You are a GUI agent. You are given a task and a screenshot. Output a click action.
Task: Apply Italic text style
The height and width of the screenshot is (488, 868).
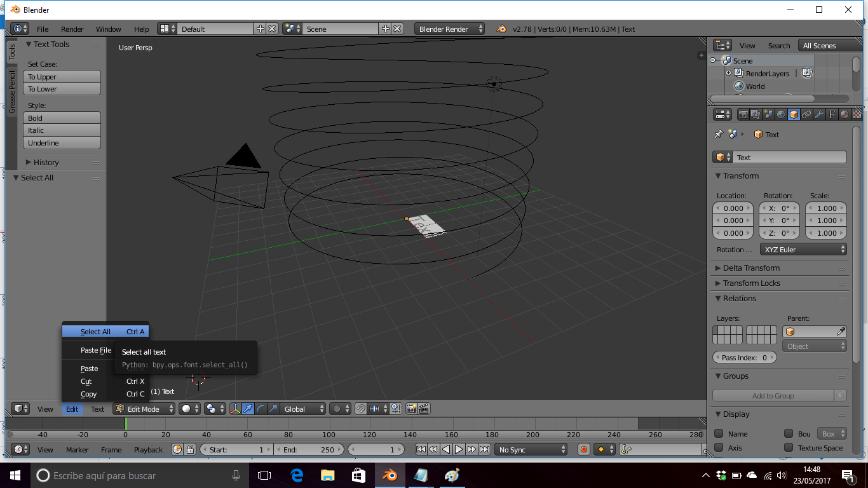click(62, 130)
